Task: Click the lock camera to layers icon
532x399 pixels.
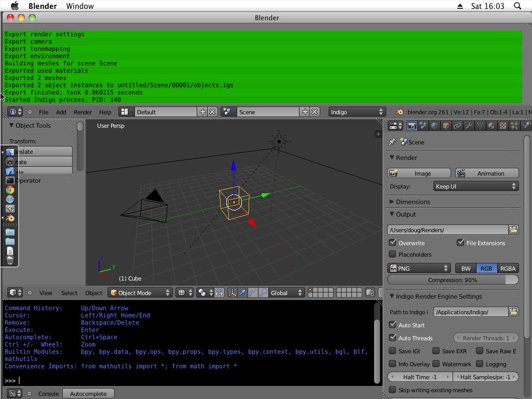Action: 370,292
